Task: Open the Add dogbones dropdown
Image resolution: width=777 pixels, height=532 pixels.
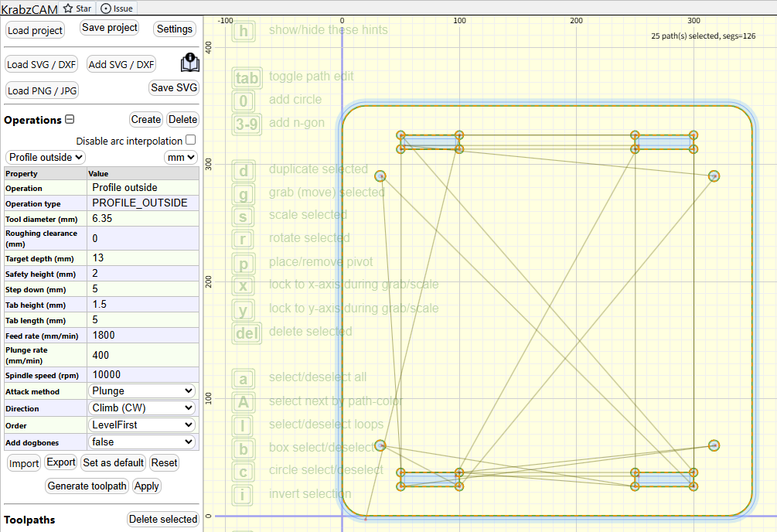Action: tap(142, 442)
